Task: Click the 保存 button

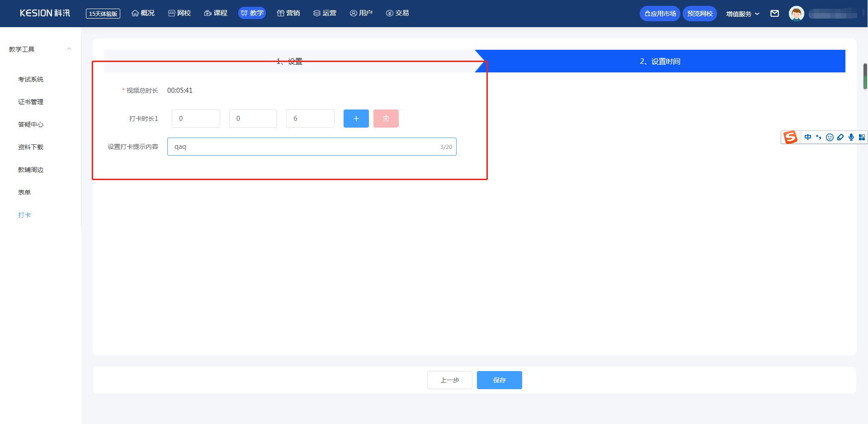Action: click(x=500, y=380)
